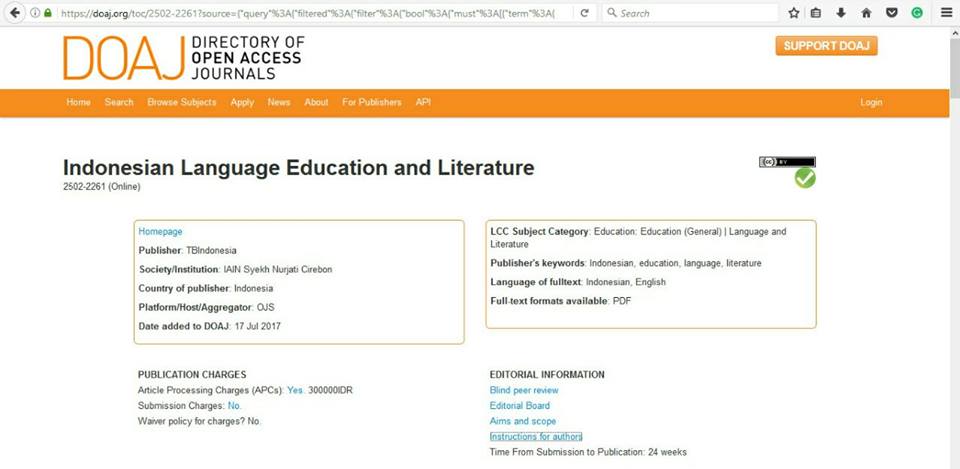
Task: Bookmark this page with the star icon
Action: tap(793, 12)
